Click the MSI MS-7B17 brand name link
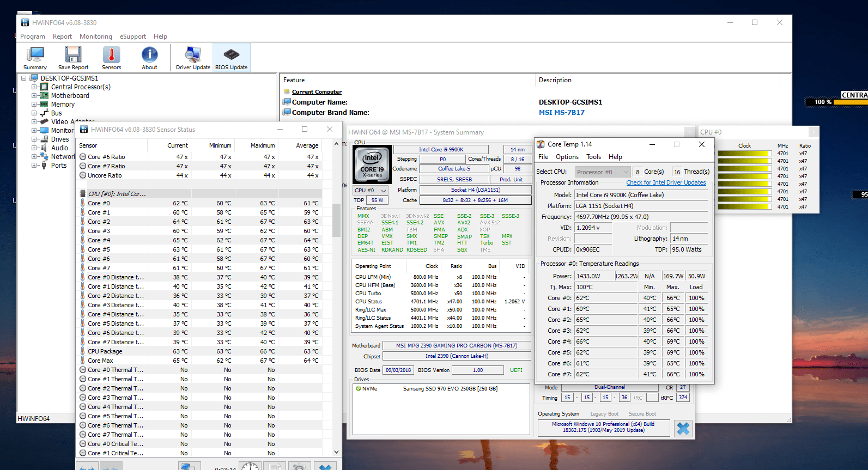 561,113
